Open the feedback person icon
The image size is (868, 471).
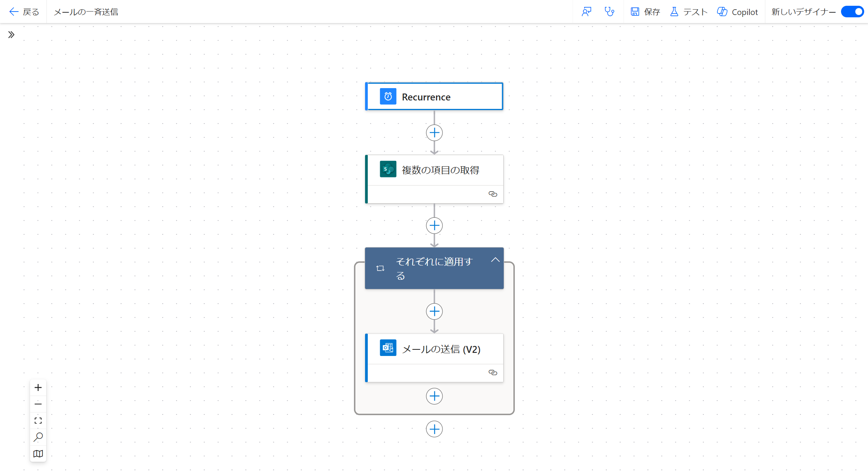point(586,12)
